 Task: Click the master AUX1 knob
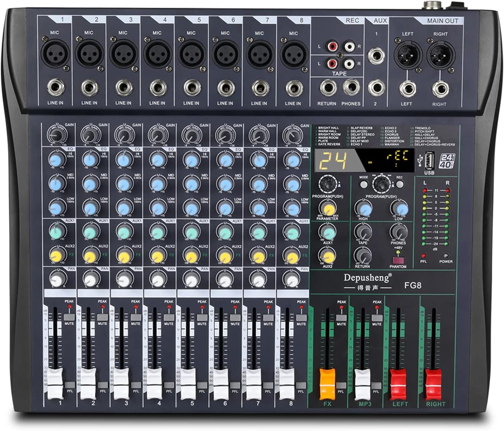coord(327,231)
